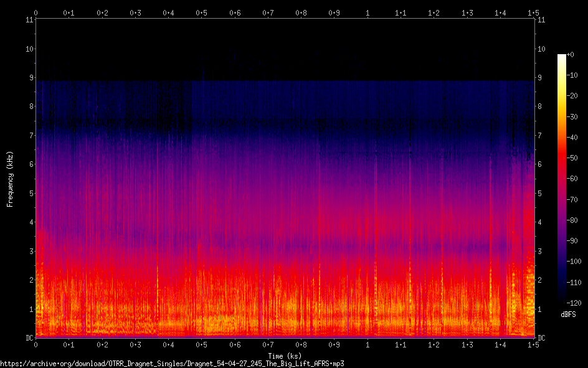
Task: Click the 9 kHz label on the left axis
Action: pos(30,78)
